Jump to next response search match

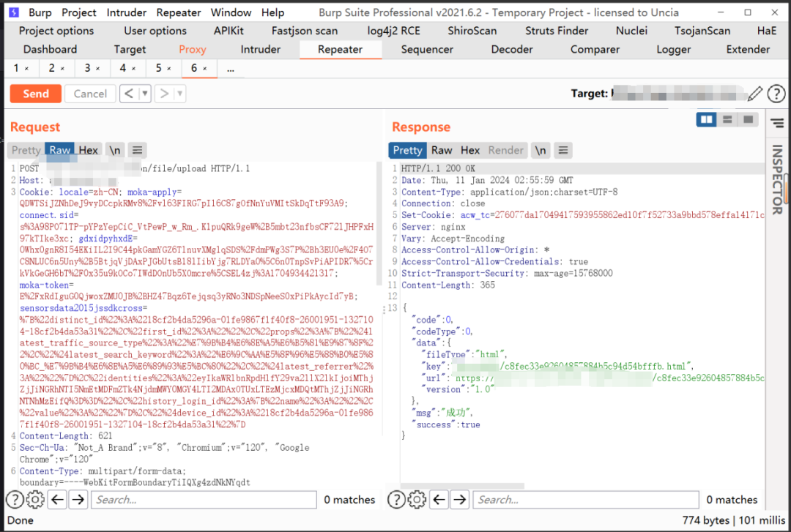459,500
